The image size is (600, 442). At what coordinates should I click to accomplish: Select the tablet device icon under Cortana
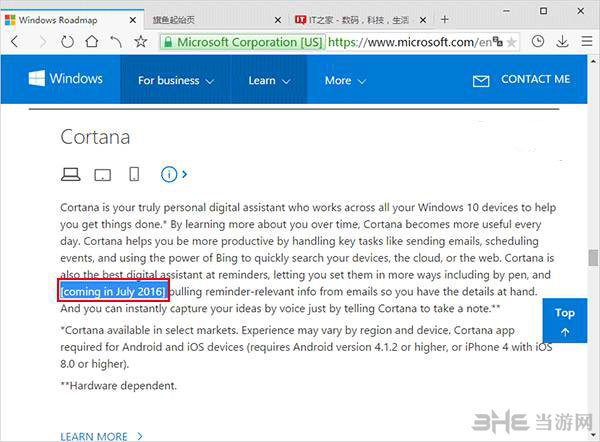tap(103, 175)
